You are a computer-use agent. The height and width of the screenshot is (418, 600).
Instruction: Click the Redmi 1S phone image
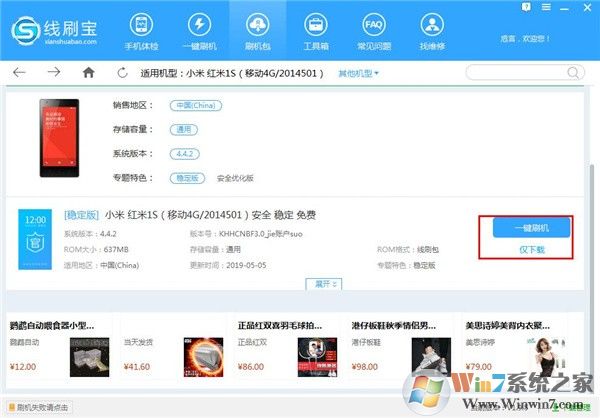pos(59,138)
